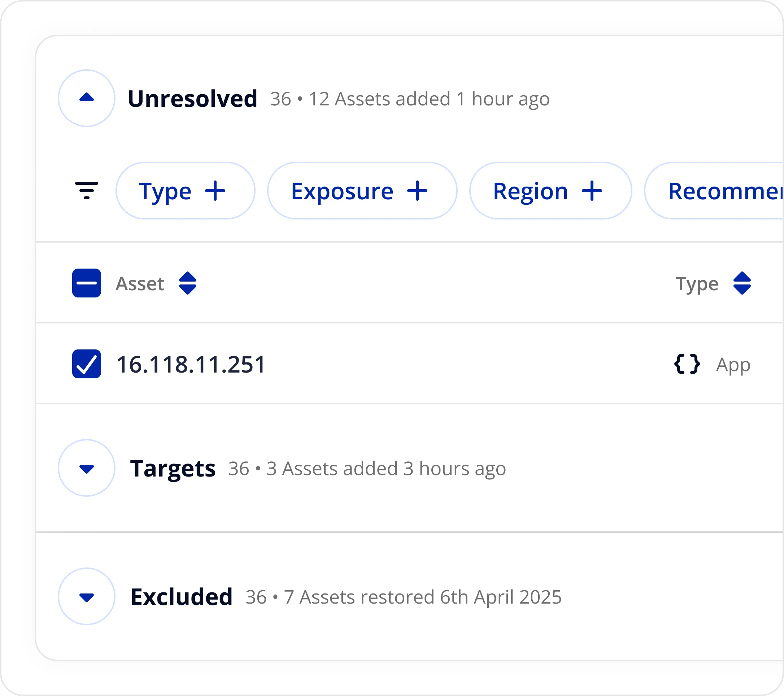Click the upward arrow icon beside Unresolved
The image size is (784, 696).
(86, 98)
